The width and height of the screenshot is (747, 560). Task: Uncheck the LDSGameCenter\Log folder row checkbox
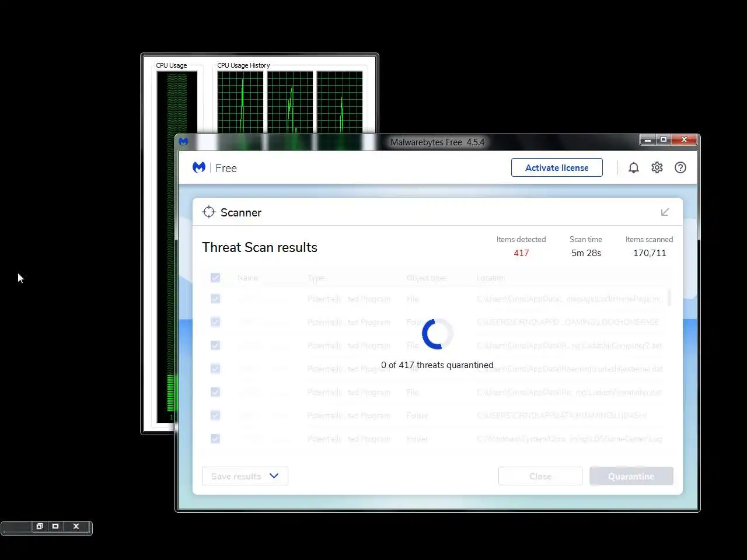(215, 439)
